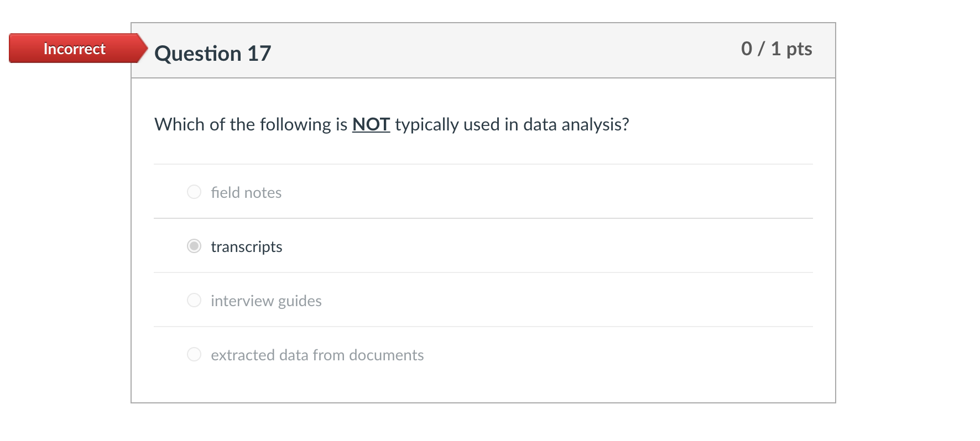The height and width of the screenshot is (441, 980).
Task: Select the "transcripts" radio button
Action: click(194, 246)
